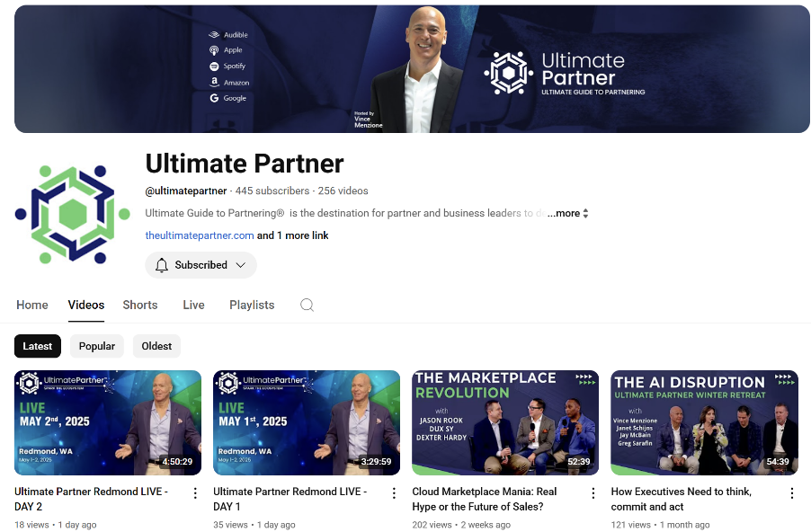Viewport: 811px width, 532px height.
Task: Click the Ultimate Partner channel avatar logo
Action: [x=73, y=214]
